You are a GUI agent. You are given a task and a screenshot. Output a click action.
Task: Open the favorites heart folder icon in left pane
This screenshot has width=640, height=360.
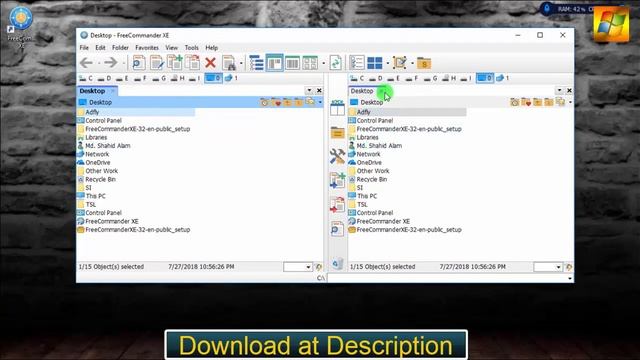tap(276, 102)
